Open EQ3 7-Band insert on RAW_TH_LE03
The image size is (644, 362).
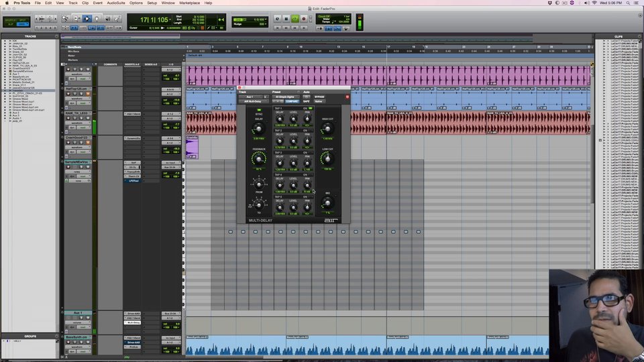[132, 114]
